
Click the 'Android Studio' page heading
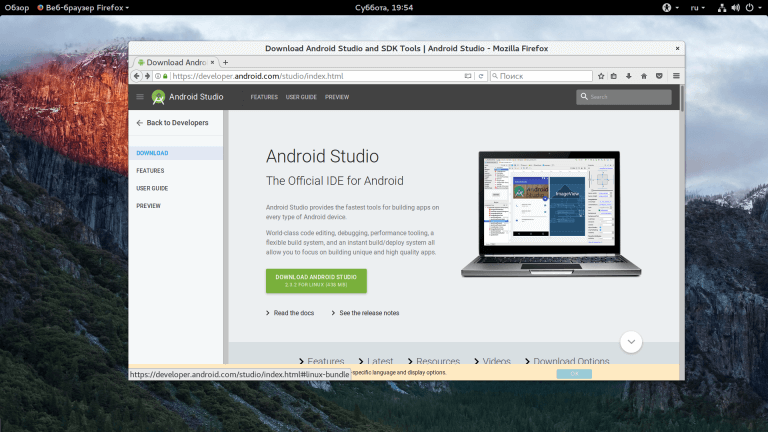322,156
